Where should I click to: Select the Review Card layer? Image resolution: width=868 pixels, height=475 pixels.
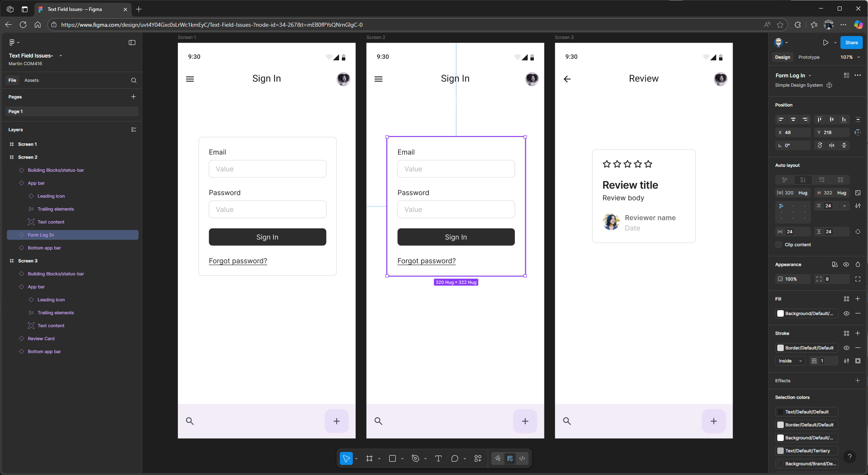(x=41, y=339)
